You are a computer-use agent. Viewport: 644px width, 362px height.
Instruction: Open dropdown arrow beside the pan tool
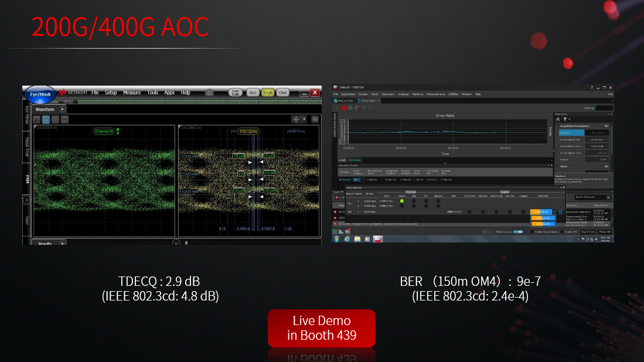tap(304, 119)
